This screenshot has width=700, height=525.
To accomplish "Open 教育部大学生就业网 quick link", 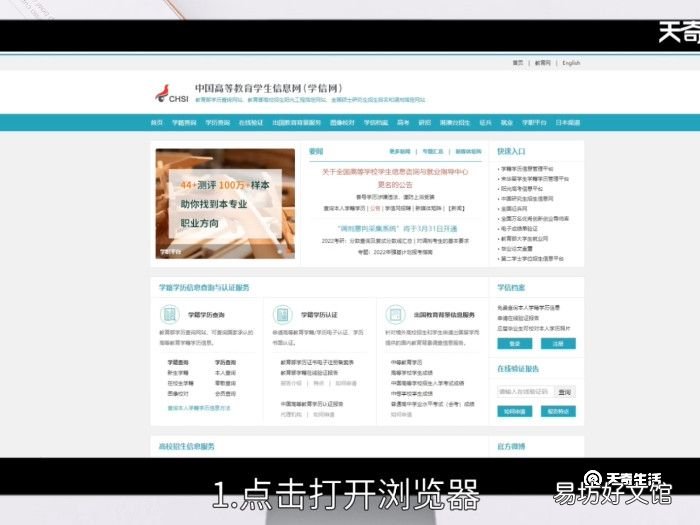I will click(525, 239).
